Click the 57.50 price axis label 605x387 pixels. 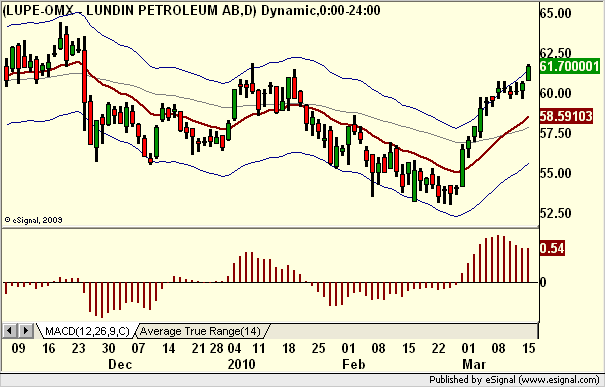click(555, 133)
